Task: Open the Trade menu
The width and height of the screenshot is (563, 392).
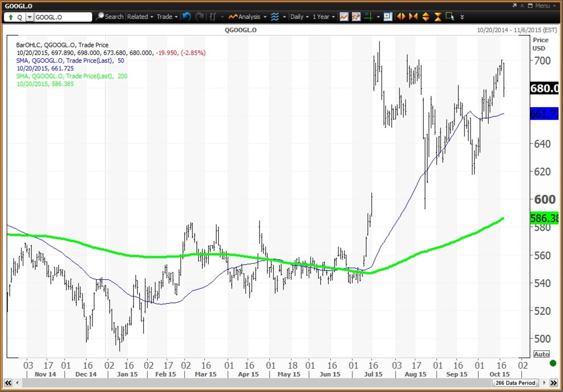Action: (167, 16)
